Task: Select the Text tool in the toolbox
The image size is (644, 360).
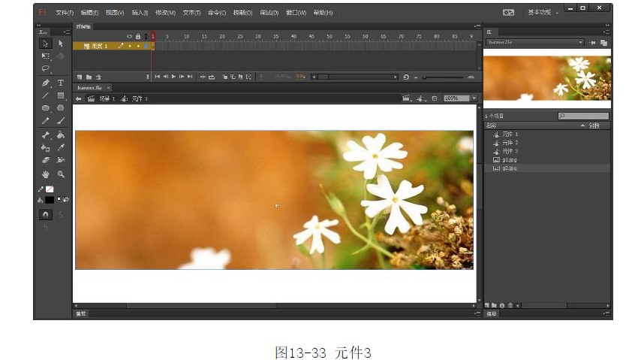Action: point(61,83)
